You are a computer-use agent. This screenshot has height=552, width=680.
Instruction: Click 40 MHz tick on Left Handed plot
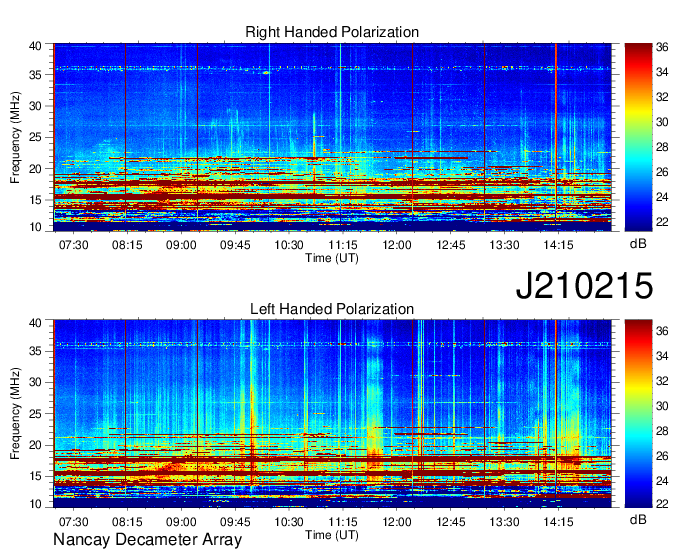point(36,322)
